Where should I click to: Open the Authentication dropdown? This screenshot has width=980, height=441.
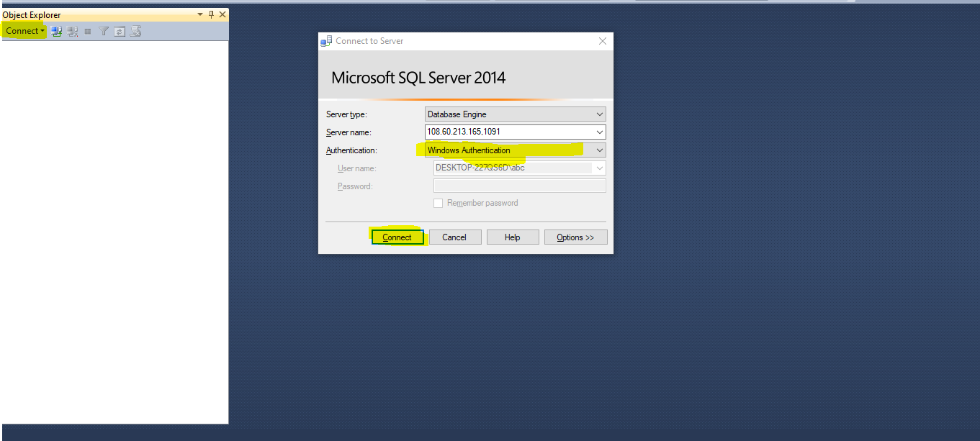coord(599,150)
